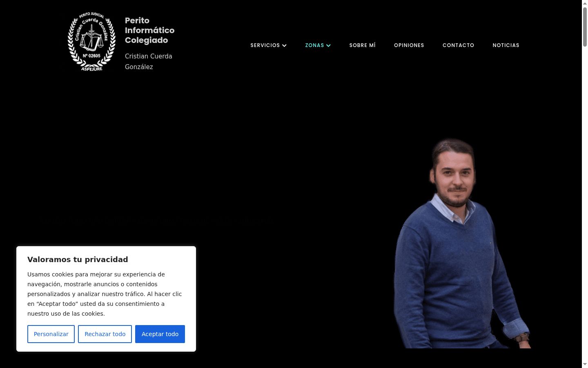Click the page vertical scrollbar thumb
The image size is (588, 368).
point(585,26)
